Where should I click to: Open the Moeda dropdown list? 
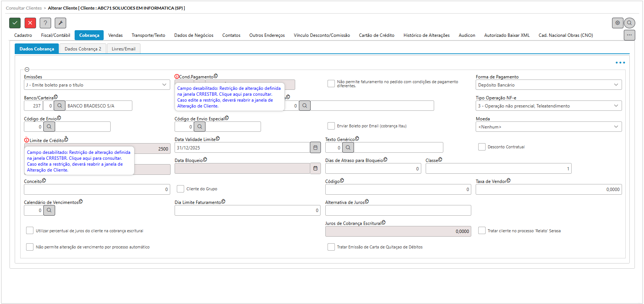point(548,127)
